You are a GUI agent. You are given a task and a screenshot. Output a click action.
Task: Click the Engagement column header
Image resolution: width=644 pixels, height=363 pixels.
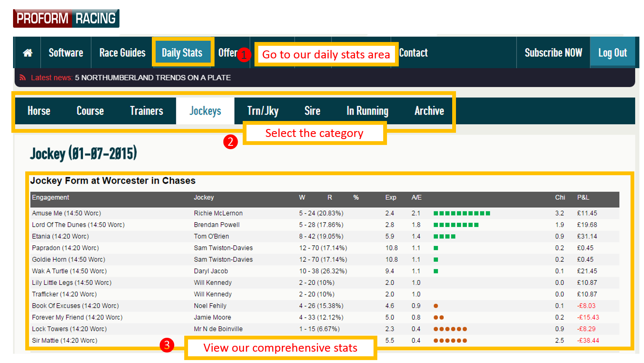(x=50, y=197)
